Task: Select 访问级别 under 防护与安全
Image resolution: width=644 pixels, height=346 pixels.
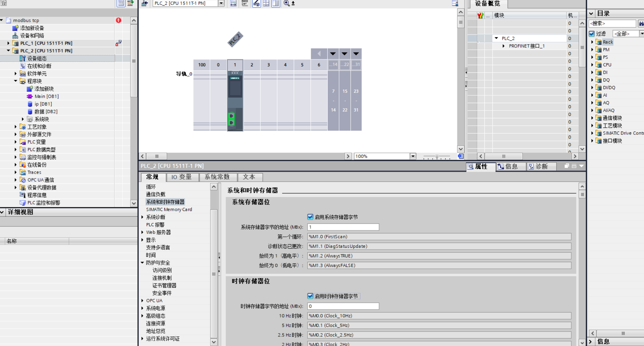Action: pyautogui.click(x=162, y=270)
